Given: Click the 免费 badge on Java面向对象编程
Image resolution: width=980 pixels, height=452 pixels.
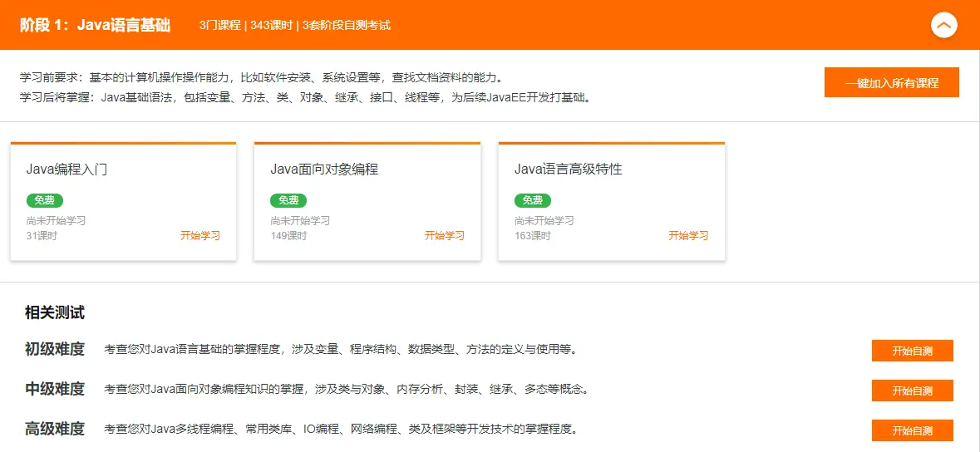Looking at the screenshot, I should [x=288, y=201].
